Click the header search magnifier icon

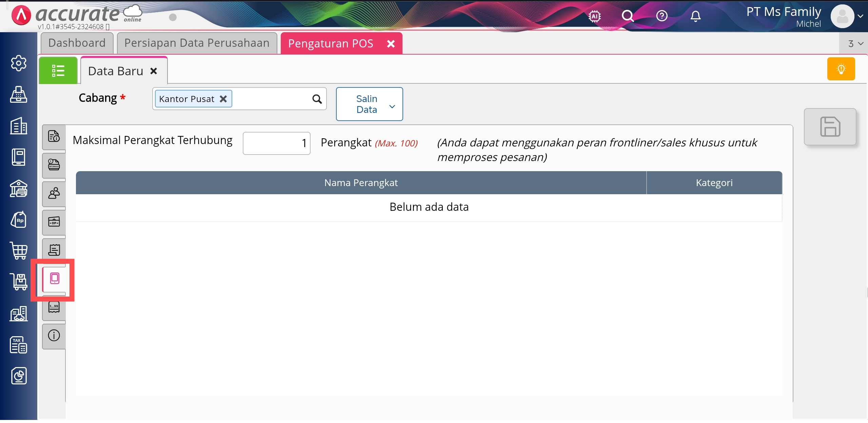(627, 16)
